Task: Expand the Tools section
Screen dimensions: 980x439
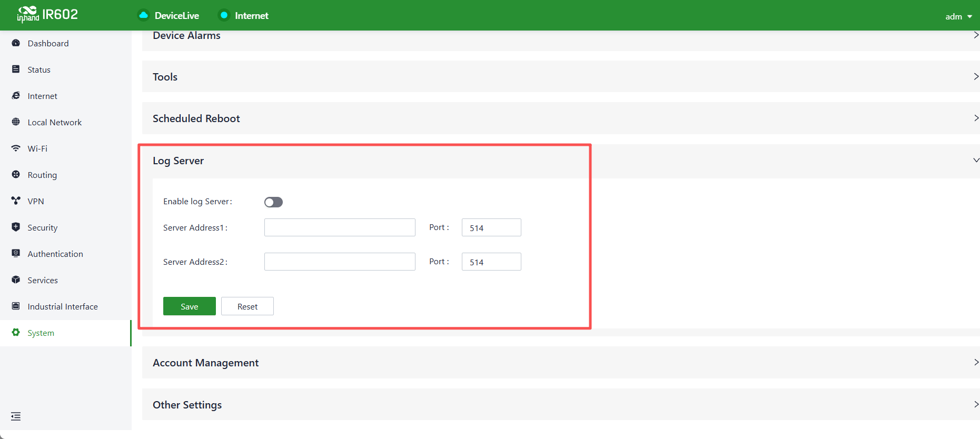Action: (x=560, y=77)
